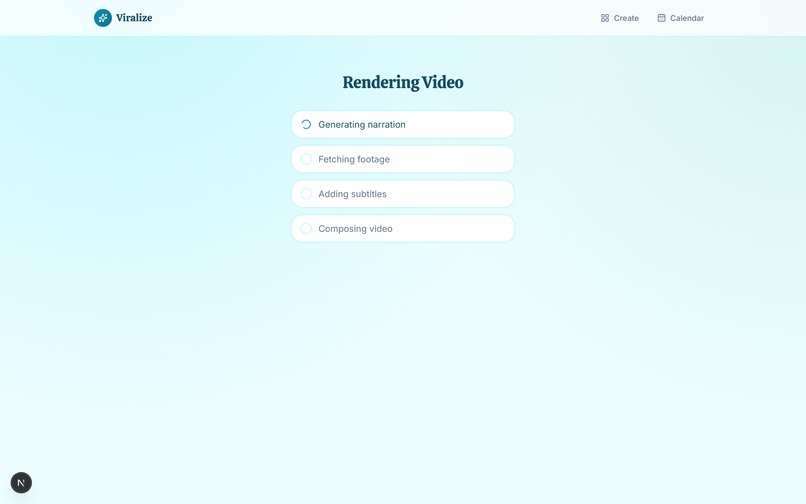The height and width of the screenshot is (504, 806).
Task: Click the Calendar icon in navbar
Action: (x=662, y=18)
